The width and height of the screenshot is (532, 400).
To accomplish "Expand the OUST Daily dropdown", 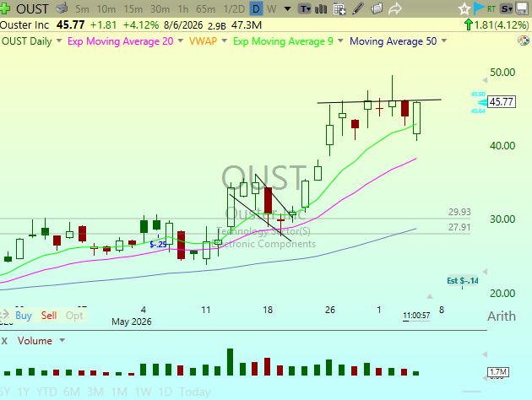I will tap(59, 41).
